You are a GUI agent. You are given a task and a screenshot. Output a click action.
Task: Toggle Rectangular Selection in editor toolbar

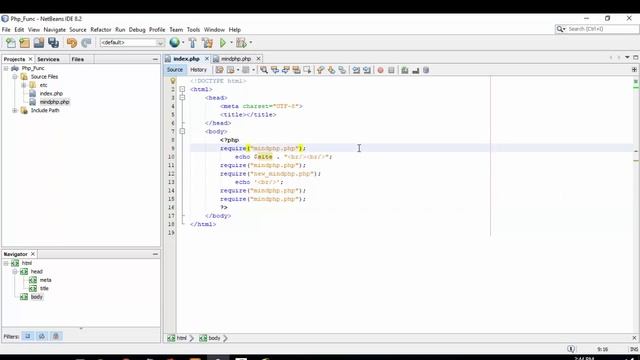pyautogui.click(x=307, y=70)
